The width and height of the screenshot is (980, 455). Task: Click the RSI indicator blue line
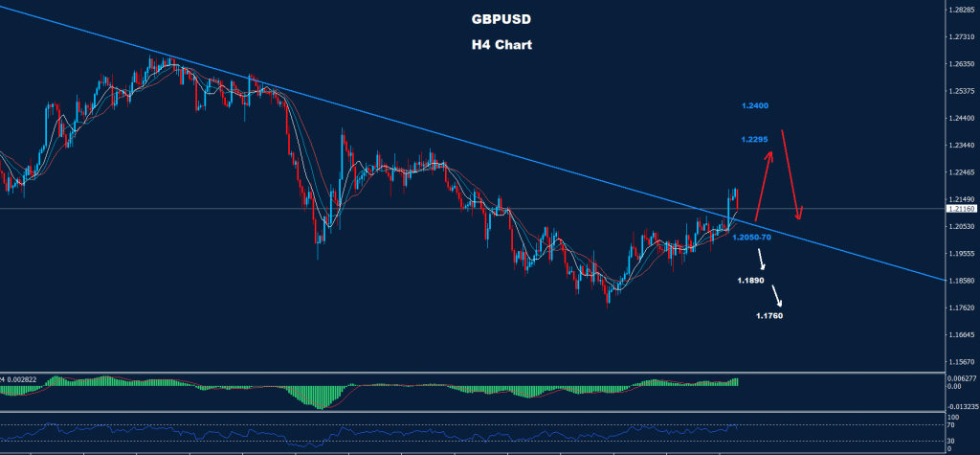pos(368,434)
